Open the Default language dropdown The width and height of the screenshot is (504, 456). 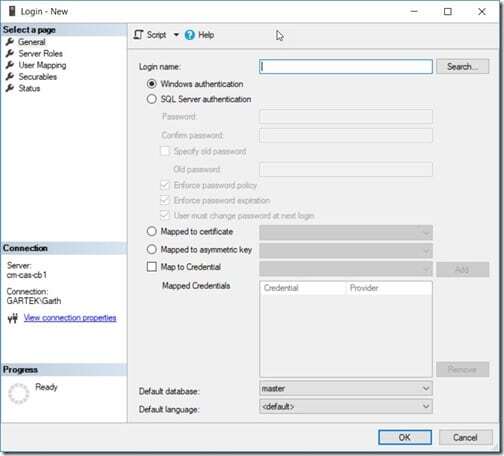point(346,406)
